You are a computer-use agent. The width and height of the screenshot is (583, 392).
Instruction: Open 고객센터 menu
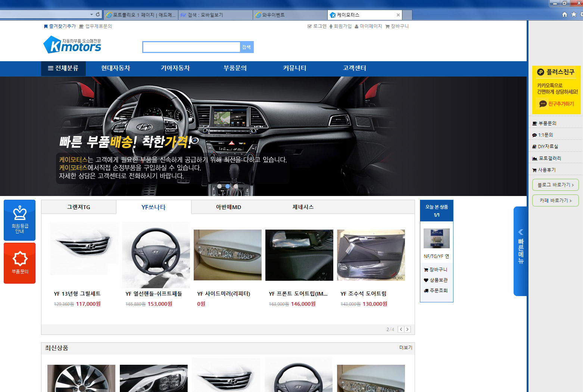pos(355,68)
